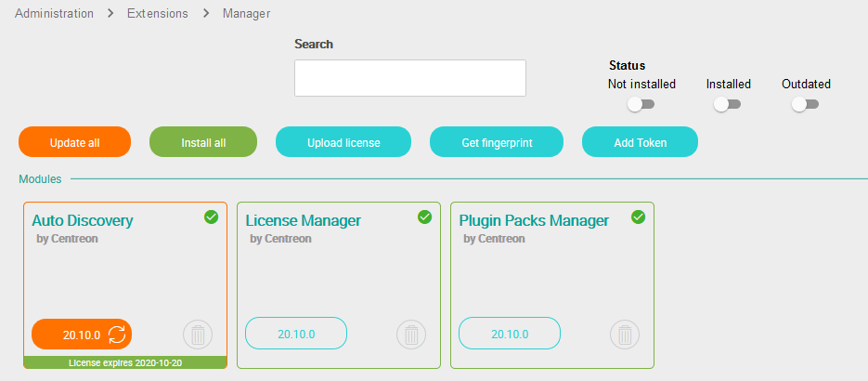This screenshot has width=868, height=381.
Task: Click License Manager green installed checkmark
Action: point(425,217)
